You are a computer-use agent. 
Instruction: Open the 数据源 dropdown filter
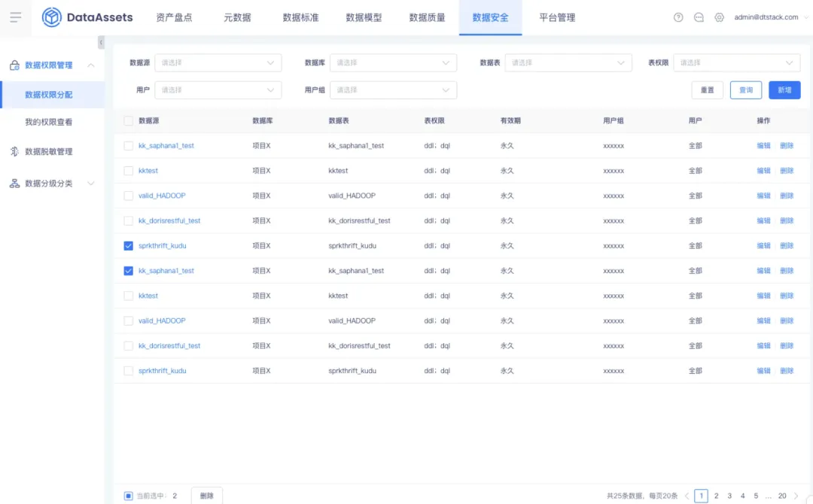(x=218, y=62)
